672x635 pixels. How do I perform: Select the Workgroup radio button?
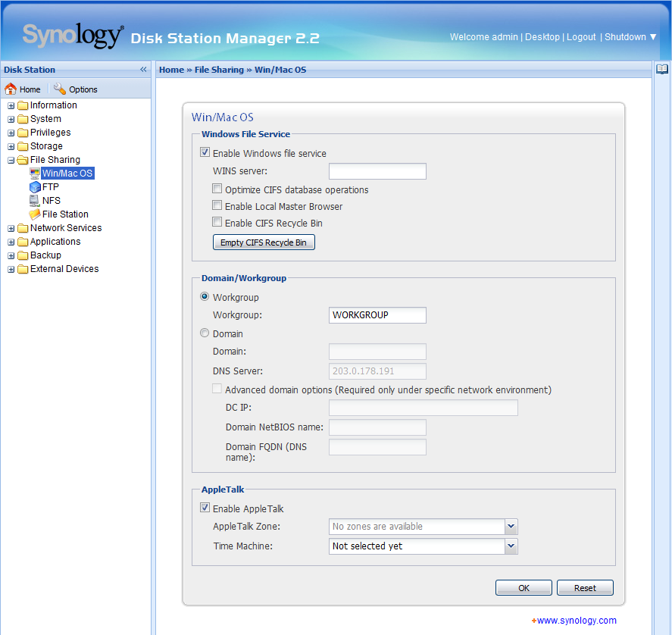pos(205,296)
